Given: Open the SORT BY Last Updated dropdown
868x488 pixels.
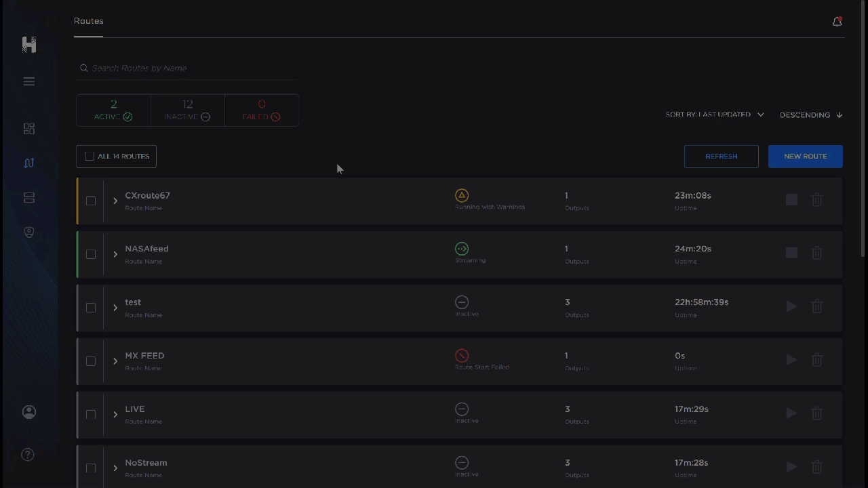Looking at the screenshot, I should [715, 115].
